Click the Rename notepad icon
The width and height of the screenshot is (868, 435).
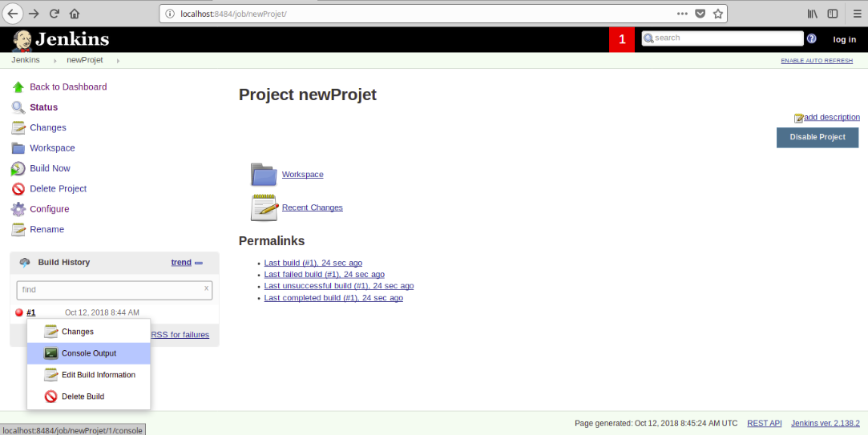[x=18, y=229]
